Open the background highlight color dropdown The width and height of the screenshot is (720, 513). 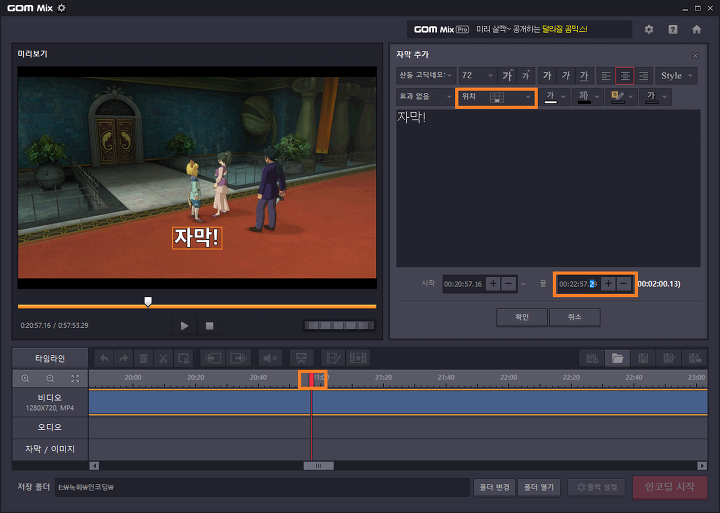[x=621, y=96]
